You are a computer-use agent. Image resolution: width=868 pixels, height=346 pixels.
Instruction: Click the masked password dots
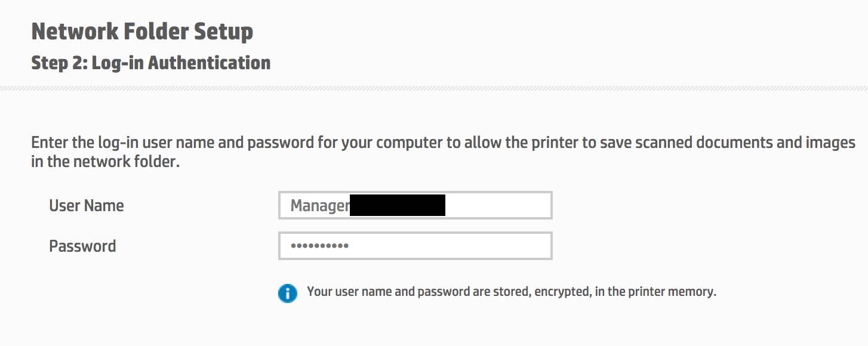tap(319, 246)
